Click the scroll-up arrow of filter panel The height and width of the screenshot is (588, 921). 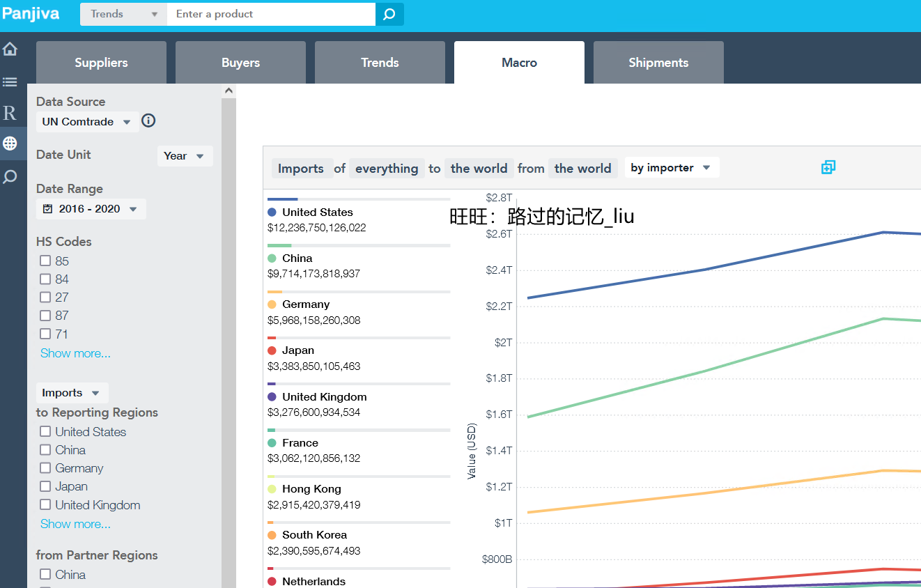click(x=229, y=91)
